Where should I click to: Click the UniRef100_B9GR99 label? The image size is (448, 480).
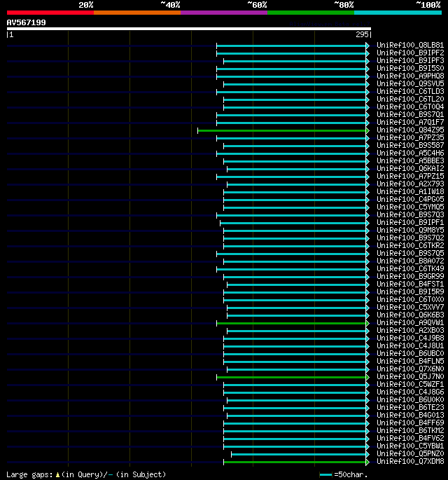coord(410,276)
